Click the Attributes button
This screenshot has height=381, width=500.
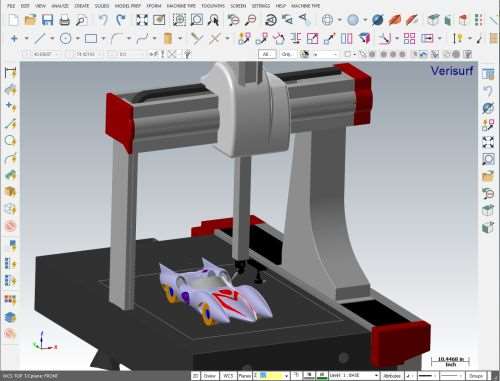pos(392,376)
